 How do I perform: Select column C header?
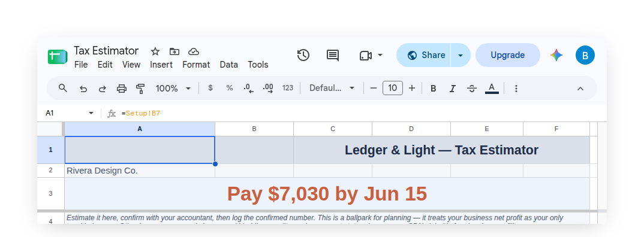click(x=333, y=129)
